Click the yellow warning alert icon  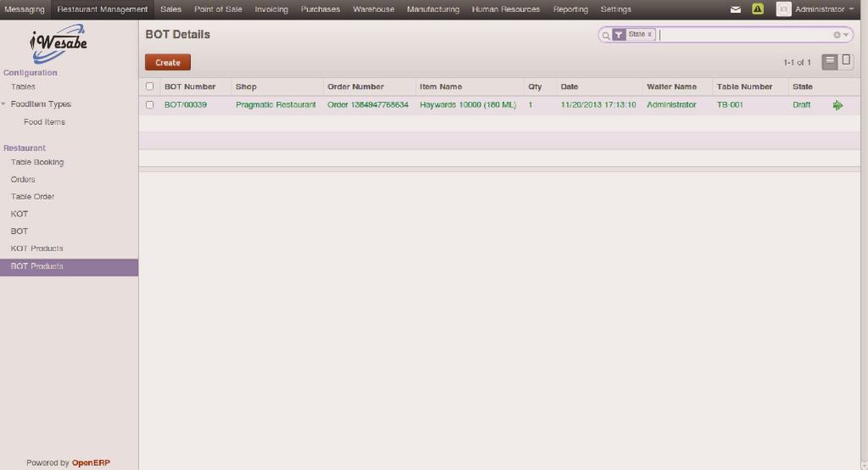(758, 9)
